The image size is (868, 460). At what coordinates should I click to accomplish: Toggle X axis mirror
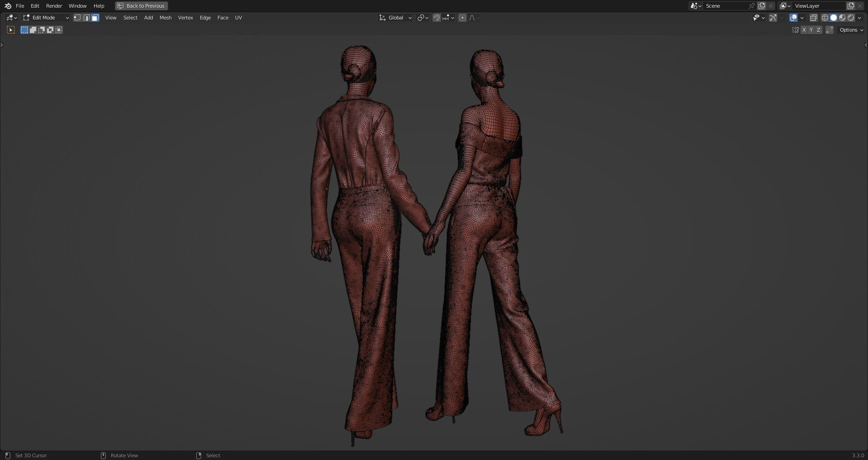coord(804,30)
